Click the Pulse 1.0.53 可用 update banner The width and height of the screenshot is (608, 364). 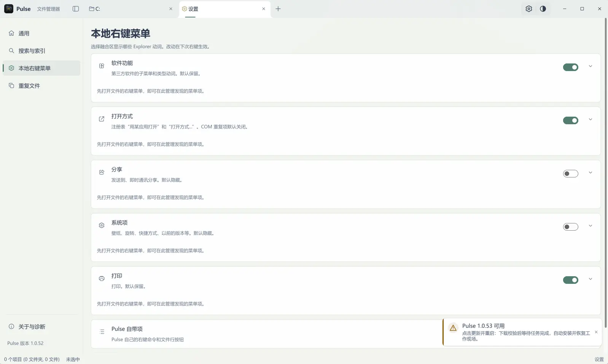tap(522, 332)
